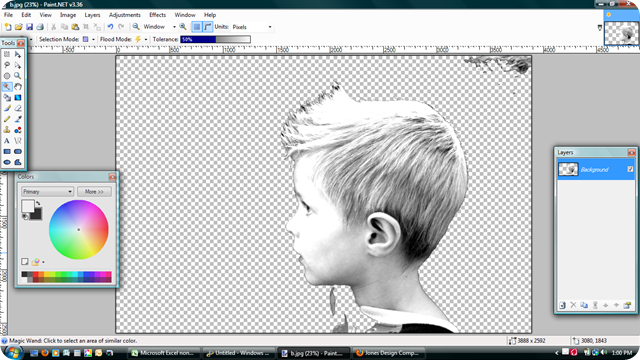Open the Flood Mode dropdown arrow

(146, 40)
